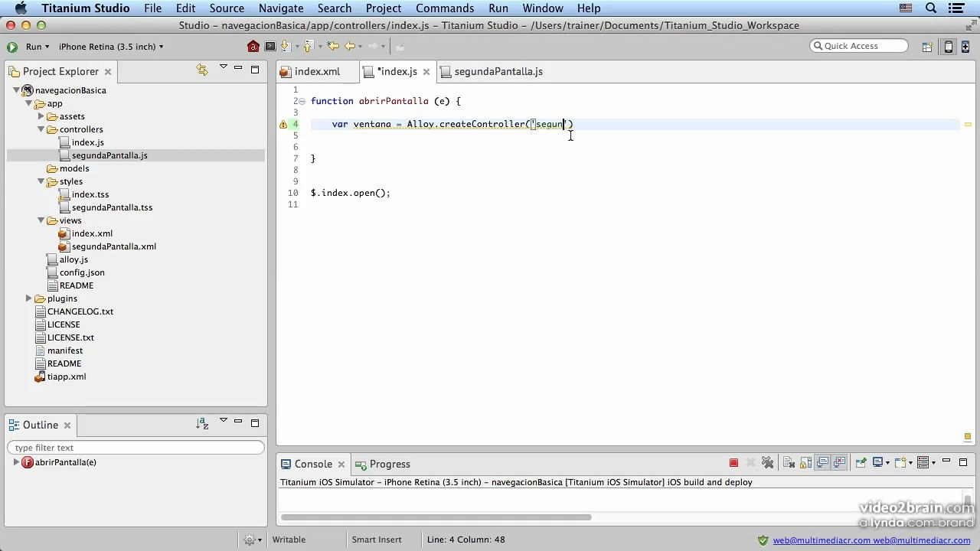980x551 pixels.
Task: Open the Project menu
Action: point(384,8)
